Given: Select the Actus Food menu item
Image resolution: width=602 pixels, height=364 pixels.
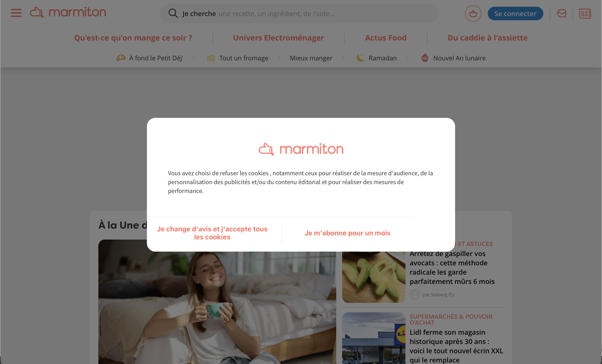Looking at the screenshot, I should tap(385, 38).
